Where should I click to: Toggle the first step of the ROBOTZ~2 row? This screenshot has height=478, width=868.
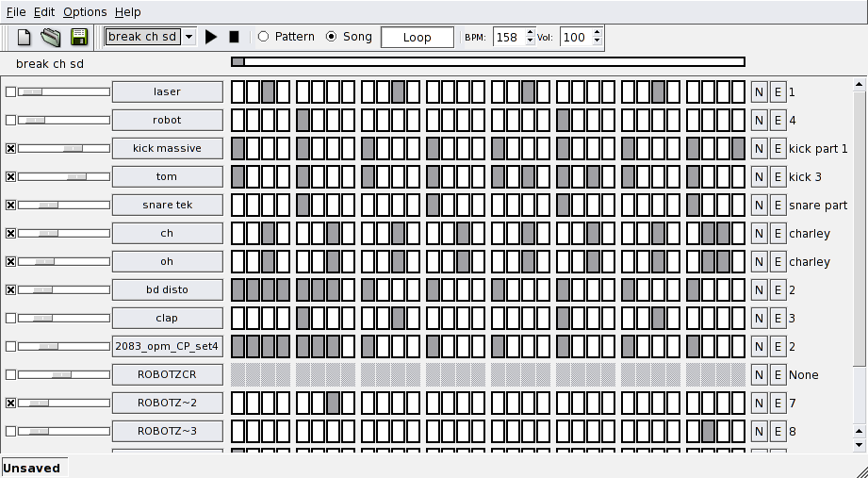click(x=238, y=403)
